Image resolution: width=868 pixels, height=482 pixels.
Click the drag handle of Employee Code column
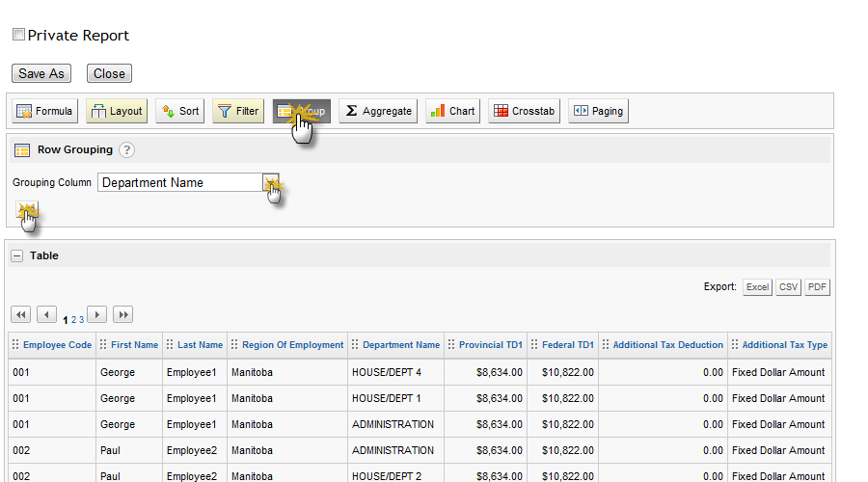15,344
